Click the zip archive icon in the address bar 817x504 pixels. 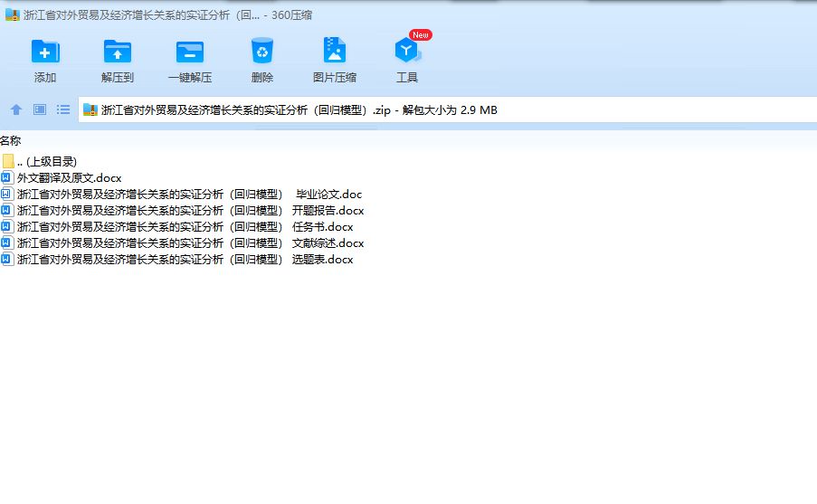90,110
